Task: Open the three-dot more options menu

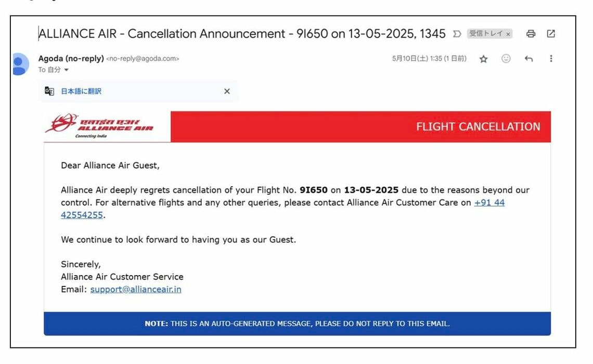Action: coord(551,59)
